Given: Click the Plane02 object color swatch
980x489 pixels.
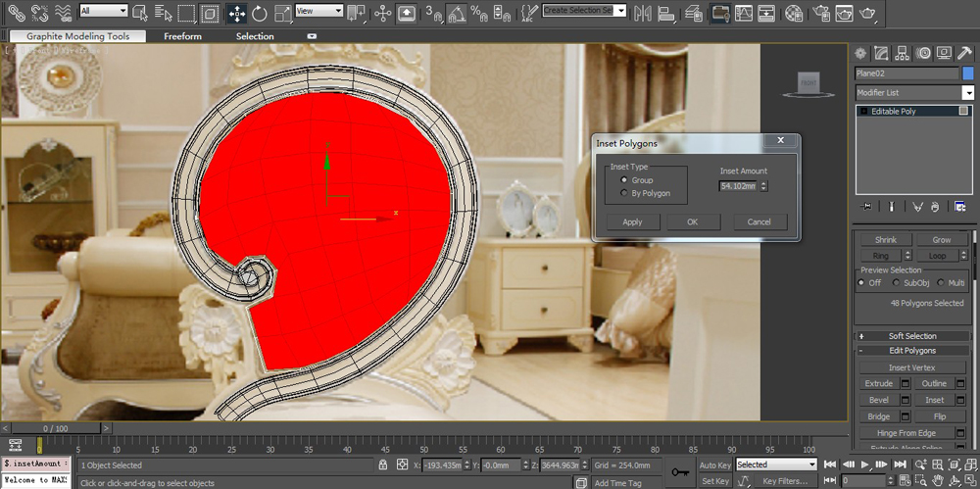Looking at the screenshot, I should point(968,73).
